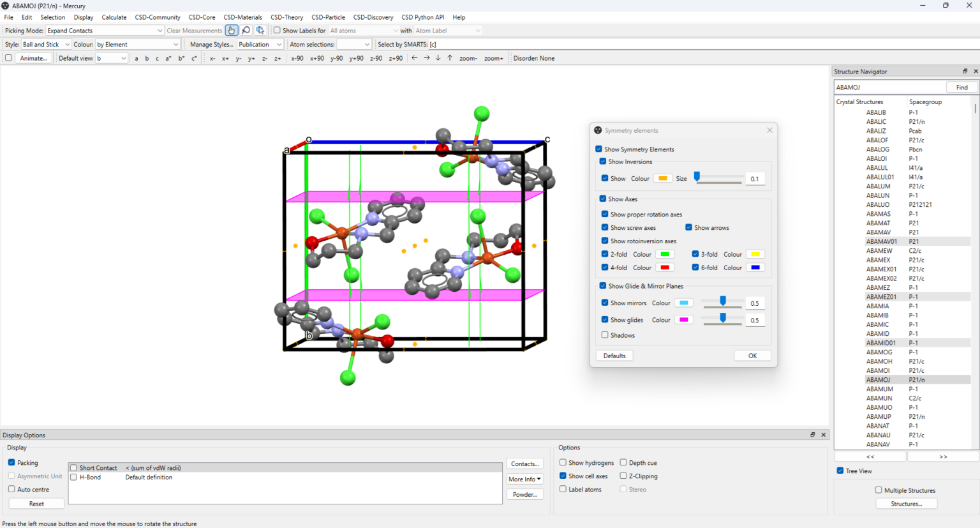Image resolution: width=980 pixels, height=528 pixels.
Task: Click Defaults in the Symmetry elements dialog
Action: point(614,355)
